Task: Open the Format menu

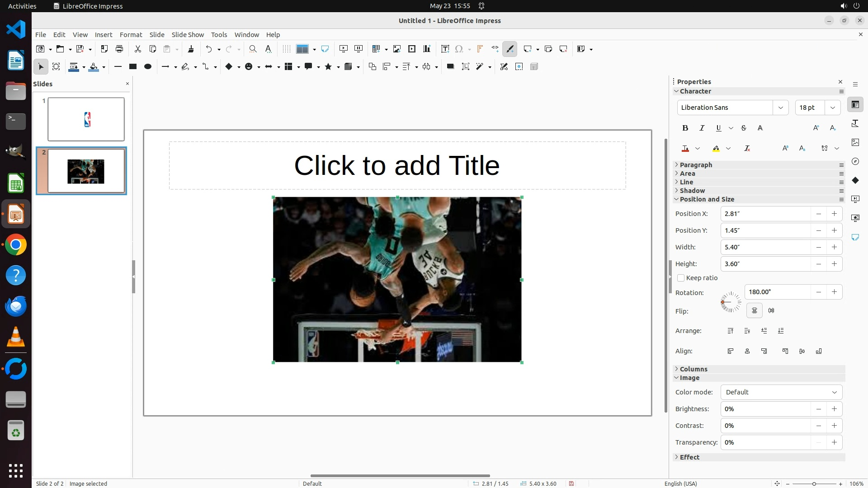Action: [x=131, y=35]
